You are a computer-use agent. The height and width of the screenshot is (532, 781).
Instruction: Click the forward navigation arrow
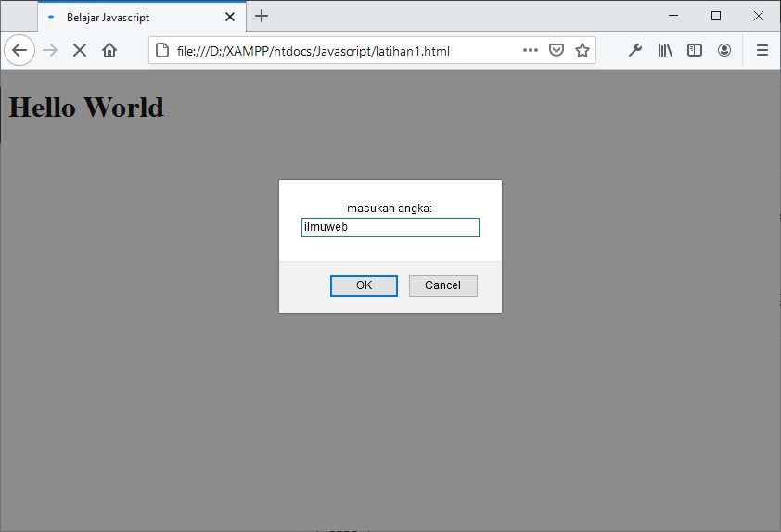coord(50,50)
